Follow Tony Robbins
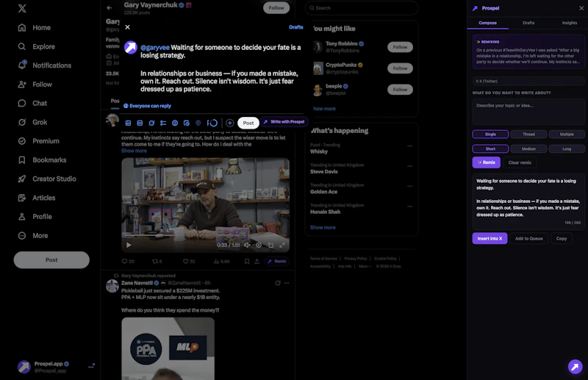The width and height of the screenshot is (588, 380). (x=400, y=47)
